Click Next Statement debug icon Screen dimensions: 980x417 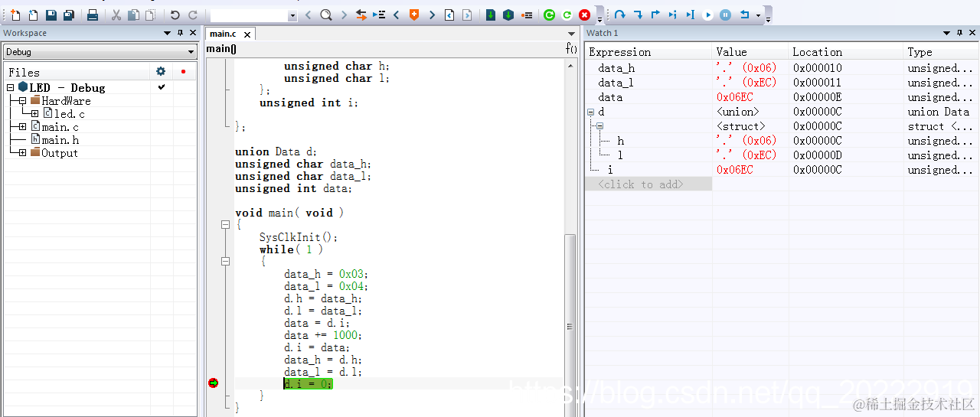673,15
